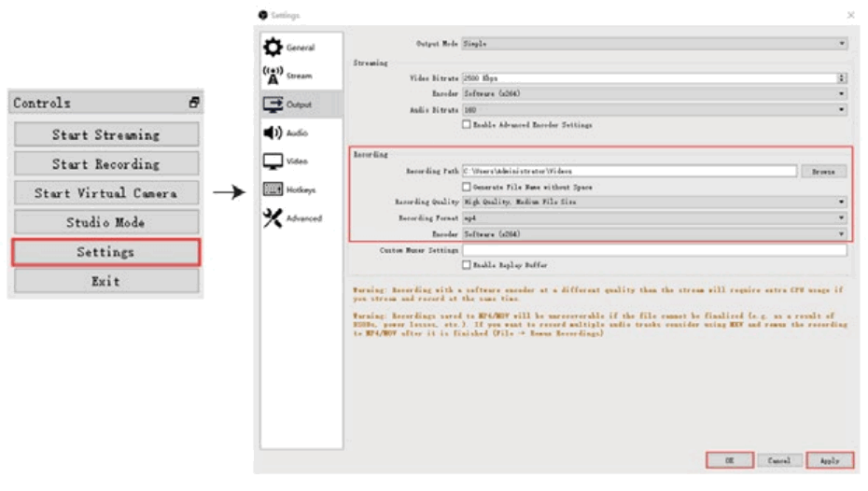Screen dimensions: 868x491
Task: Cancel the settings dialog
Action: click(x=779, y=460)
